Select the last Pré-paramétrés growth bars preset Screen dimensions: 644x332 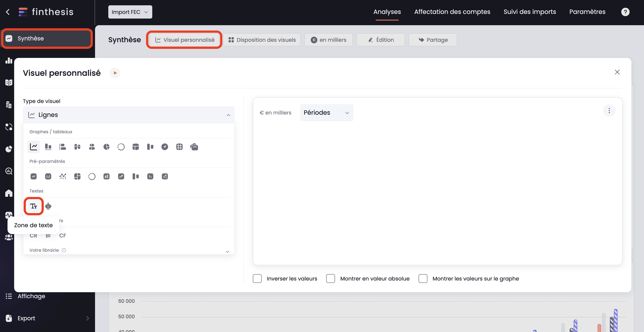pos(165,177)
